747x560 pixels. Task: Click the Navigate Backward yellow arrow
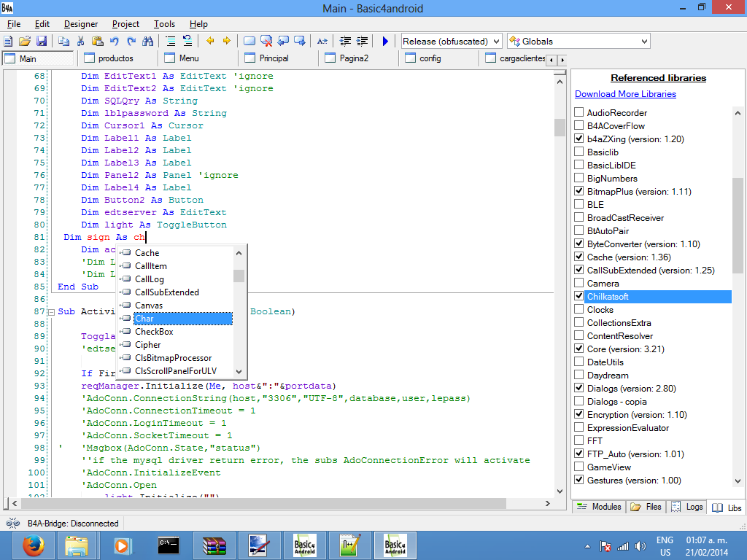coord(211,42)
